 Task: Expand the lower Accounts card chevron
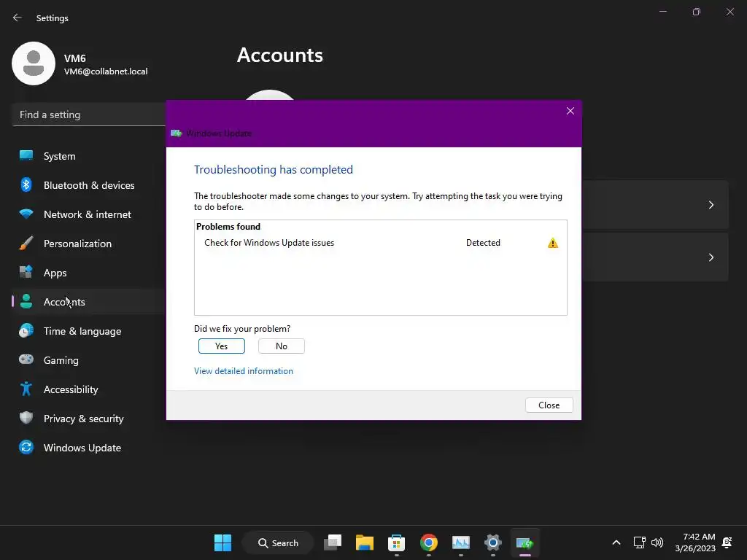[x=711, y=257]
